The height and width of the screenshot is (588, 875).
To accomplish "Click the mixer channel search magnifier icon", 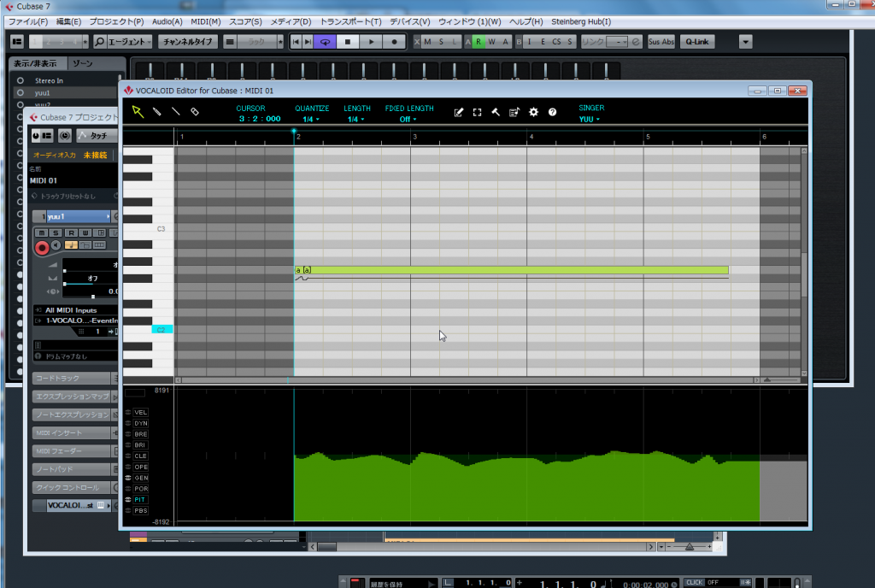I will [99, 42].
